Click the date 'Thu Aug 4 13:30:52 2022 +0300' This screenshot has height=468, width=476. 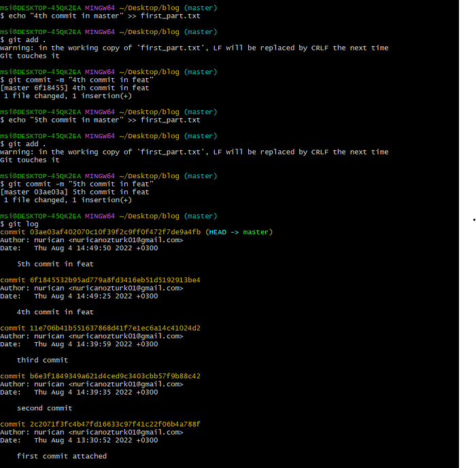96,440
